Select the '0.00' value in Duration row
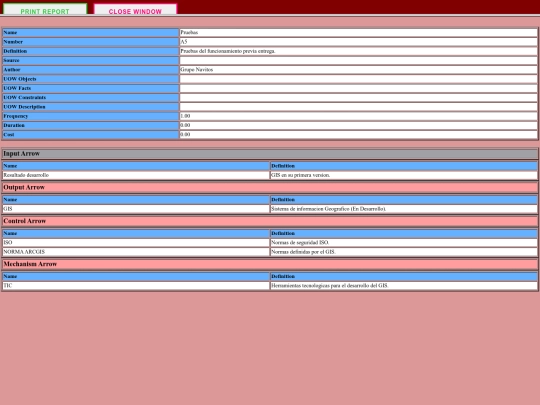540x405 pixels. coord(185,125)
